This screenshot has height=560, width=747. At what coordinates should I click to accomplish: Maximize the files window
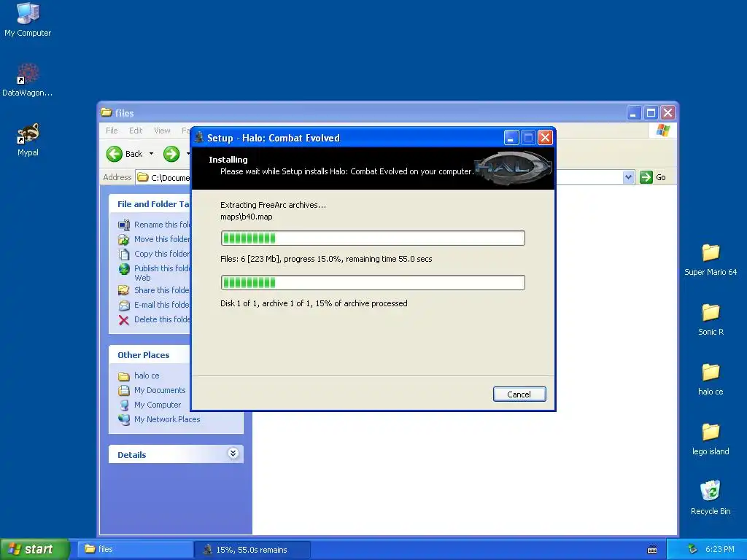(651, 113)
